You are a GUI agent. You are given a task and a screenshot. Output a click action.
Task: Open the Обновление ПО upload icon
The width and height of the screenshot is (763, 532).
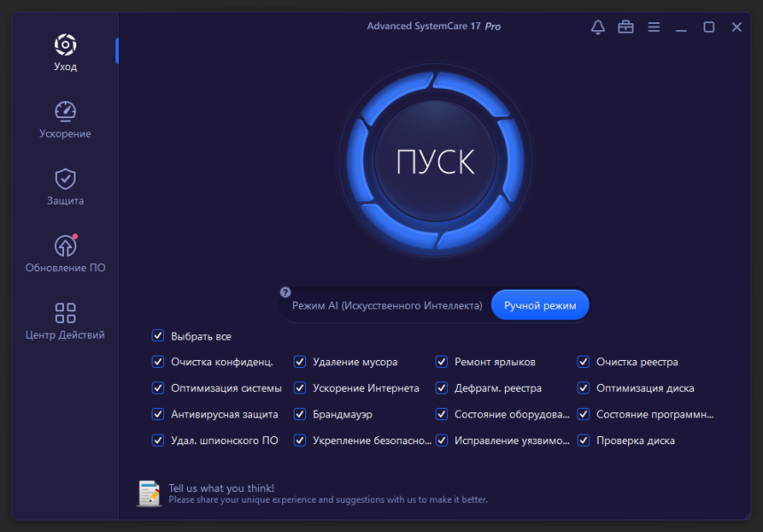66,245
